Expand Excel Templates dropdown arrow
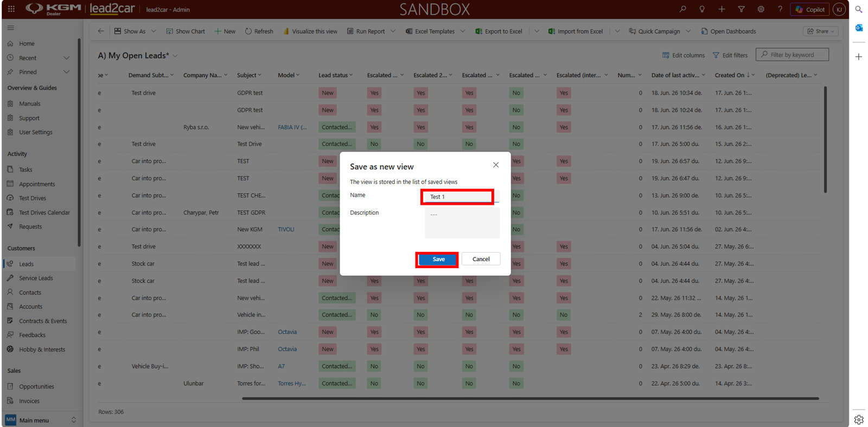Screen dimensions: 868x427 (463, 31)
